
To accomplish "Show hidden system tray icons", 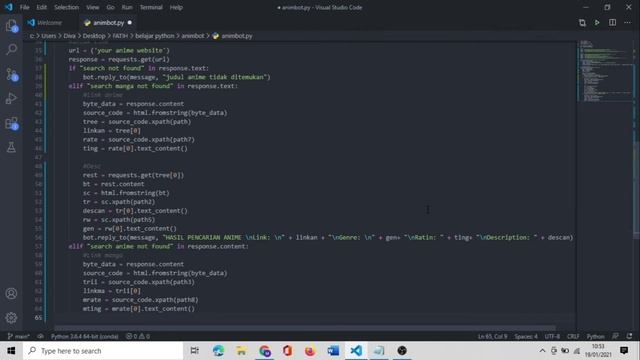I will point(542,351).
